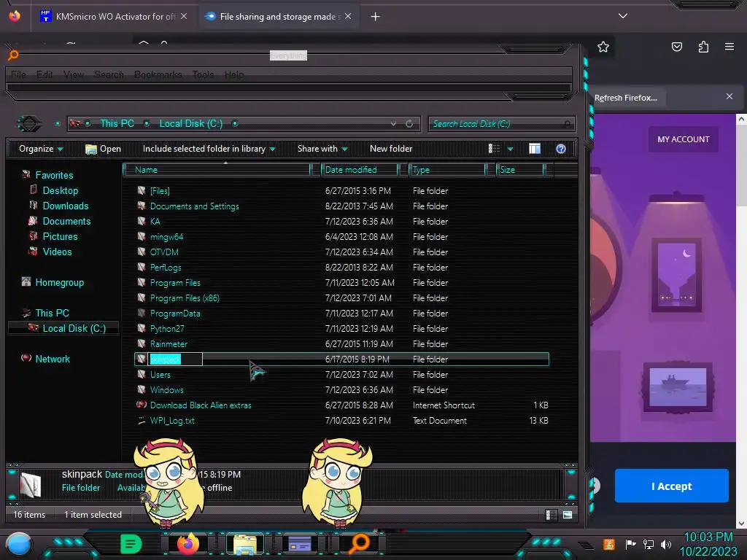The height and width of the screenshot is (560, 747).
Task: Sort by the Date modified column header
Action: pos(360,170)
